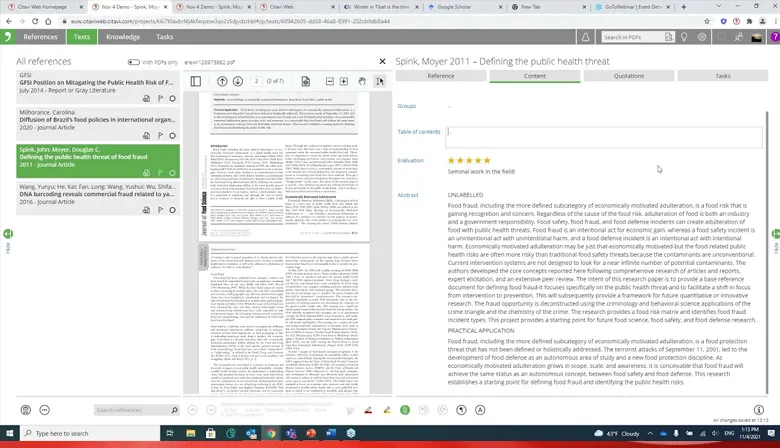Toggle the flag on the GFSI reference
The height and width of the screenshot is (448, 780).
160,98
